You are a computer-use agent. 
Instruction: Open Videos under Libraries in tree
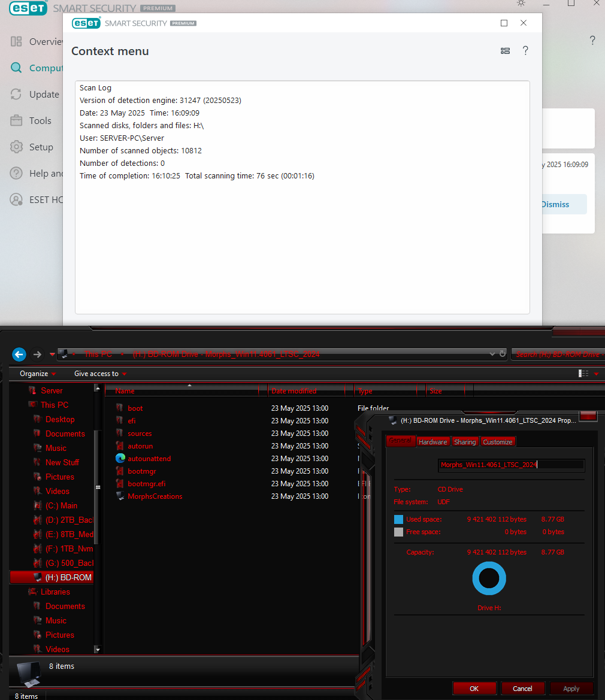coord(57,649)
